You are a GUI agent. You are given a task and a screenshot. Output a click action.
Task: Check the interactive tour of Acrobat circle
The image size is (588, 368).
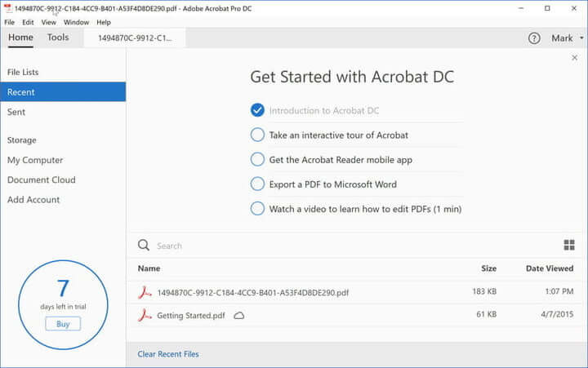(257, 135)
